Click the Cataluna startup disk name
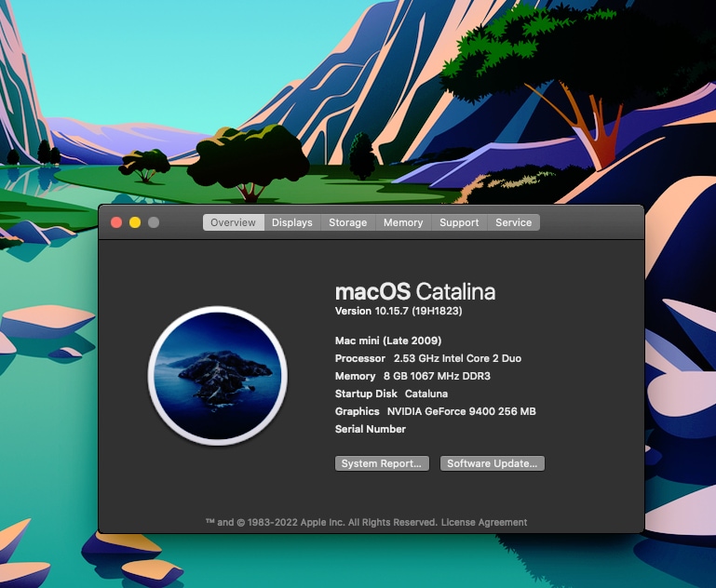716x588 pixels. pyautogui.click(x=426, y=394)
